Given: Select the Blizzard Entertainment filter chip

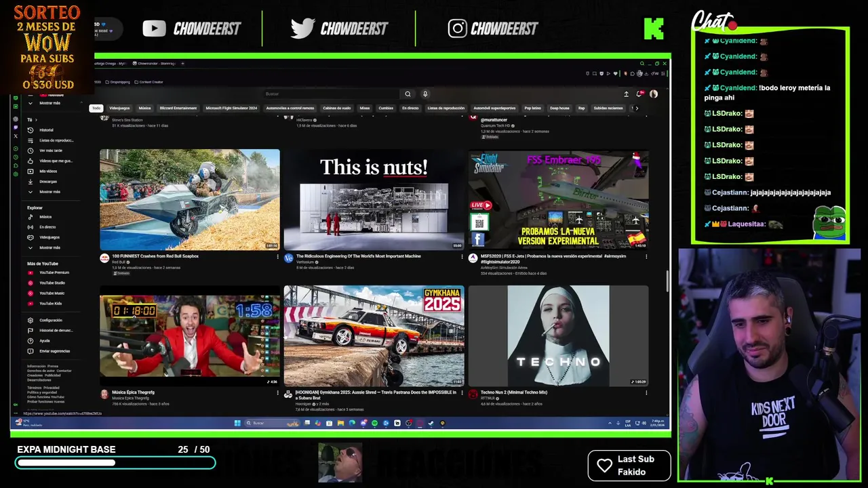Looking at the screenshot, I should [x=178, y=108].
